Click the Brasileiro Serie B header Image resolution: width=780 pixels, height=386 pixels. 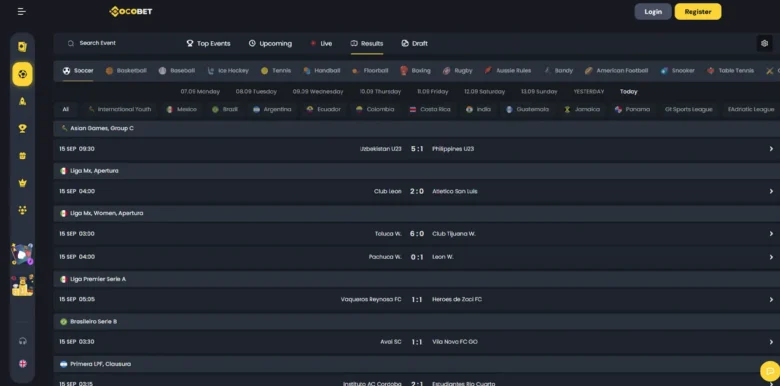[416, 321]
